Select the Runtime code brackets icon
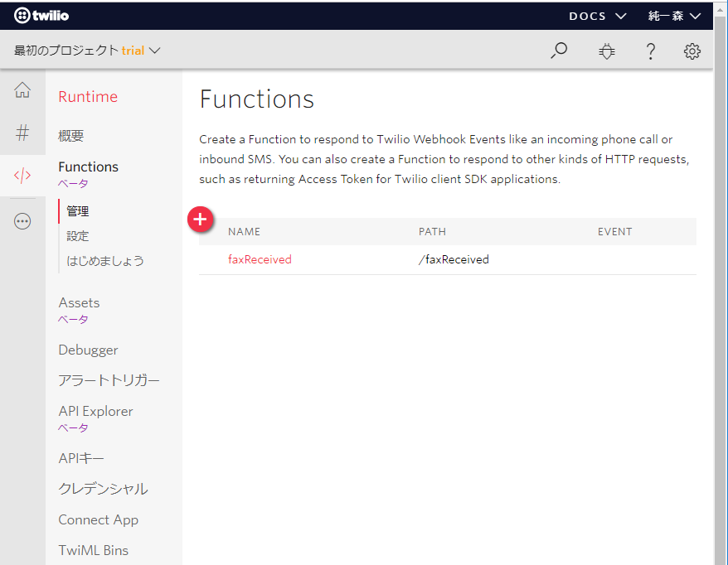Viewport: 728px width, 565px height. pos(22,176)
